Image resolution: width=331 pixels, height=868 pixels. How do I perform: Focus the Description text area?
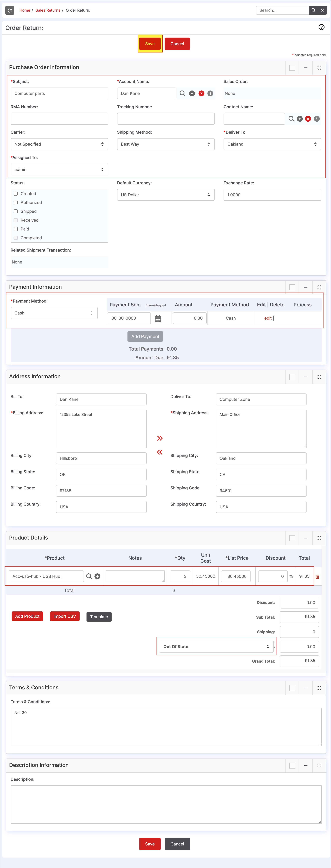[x=166, y=805]
